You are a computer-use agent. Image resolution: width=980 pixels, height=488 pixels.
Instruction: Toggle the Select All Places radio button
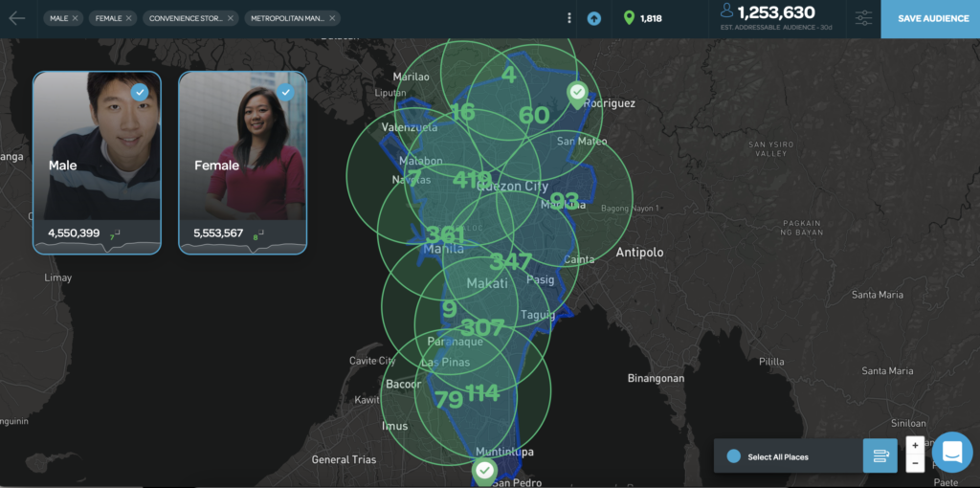click(734, 456)
